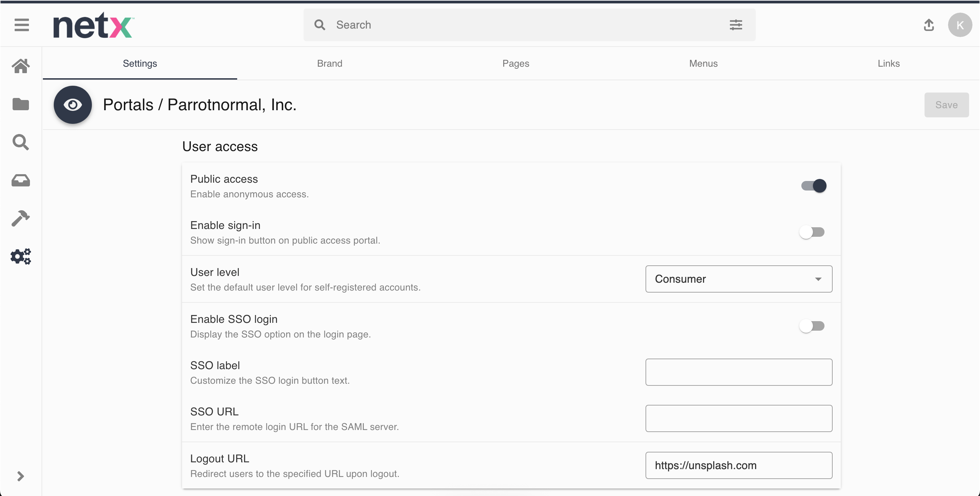Viewport: 980px width, 496px height.
Task: Toggle Enable SSO login switch
Action: pos(812,326)
